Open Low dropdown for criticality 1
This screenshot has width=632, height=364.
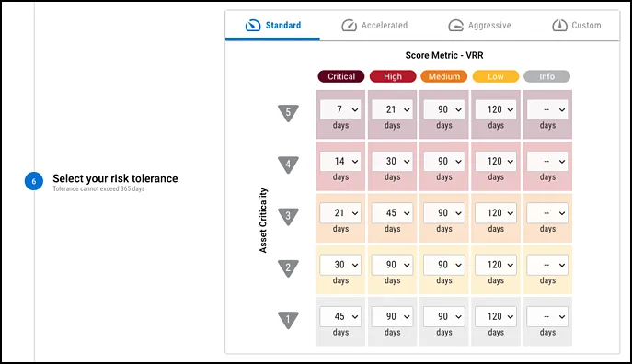[x=496, y=316]
